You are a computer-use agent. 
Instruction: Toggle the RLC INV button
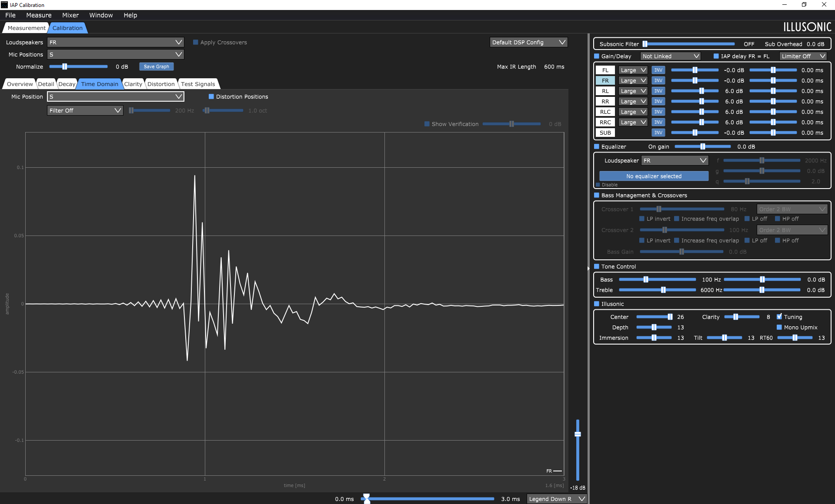coord(658,112)
